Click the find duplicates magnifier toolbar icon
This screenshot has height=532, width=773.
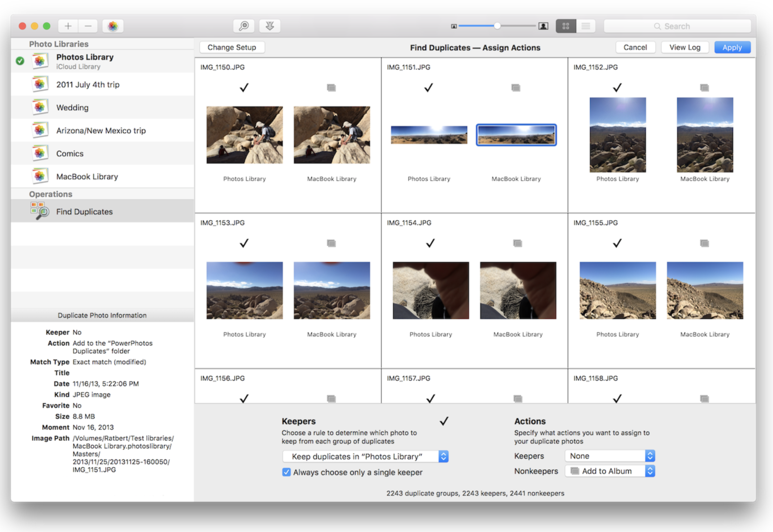tap(244, 26)
